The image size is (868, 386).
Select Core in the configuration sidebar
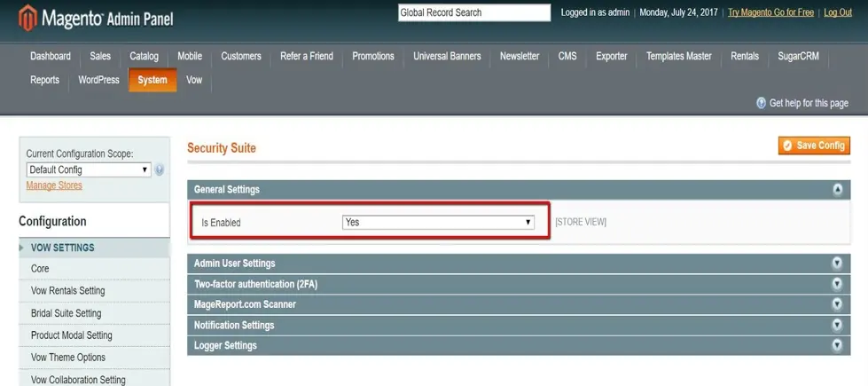[x=94, y=269]
